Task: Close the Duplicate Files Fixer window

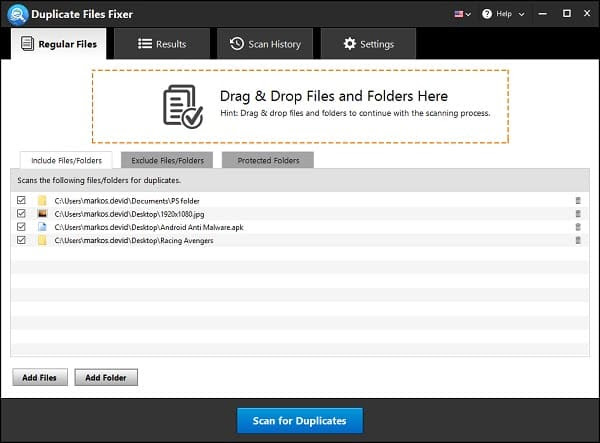Action: tap(587, 13)
